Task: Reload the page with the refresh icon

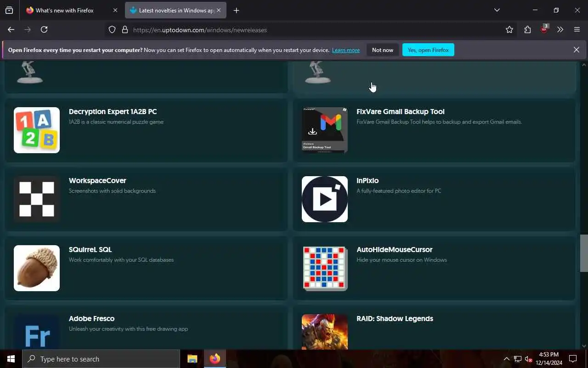Action: click(44, 29)
